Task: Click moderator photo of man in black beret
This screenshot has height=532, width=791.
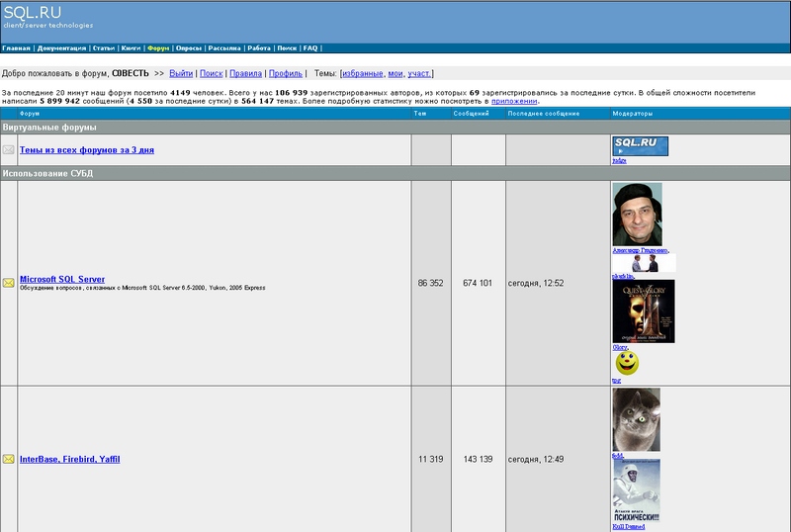Action: pos(637,215)
